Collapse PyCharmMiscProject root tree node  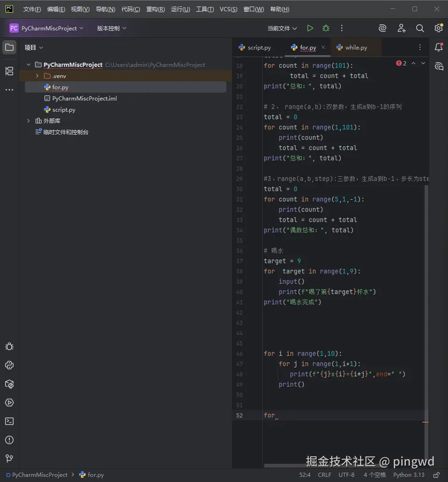[x=29, y=65]
